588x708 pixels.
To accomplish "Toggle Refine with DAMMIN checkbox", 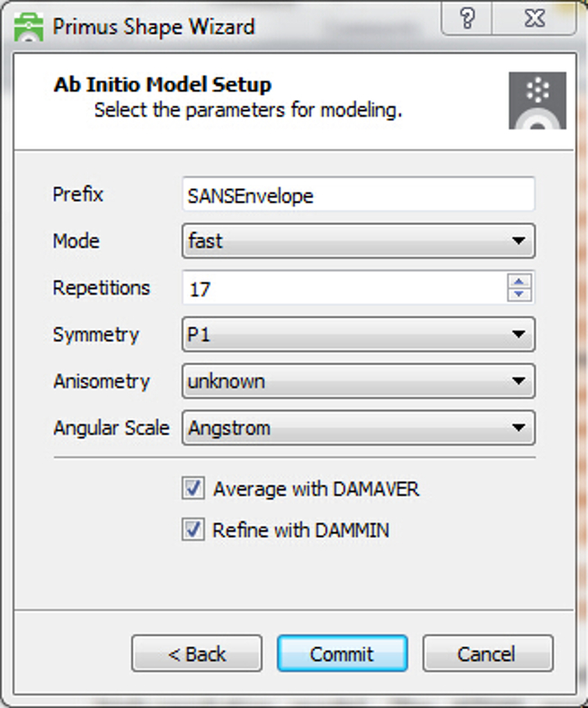I will tap(194, 530).
